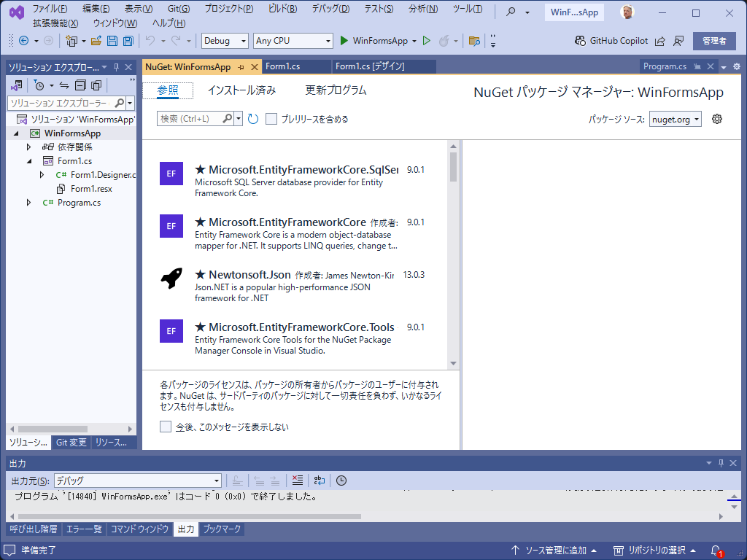Start without debugging via outlined play icon

[x=427, y=41]
